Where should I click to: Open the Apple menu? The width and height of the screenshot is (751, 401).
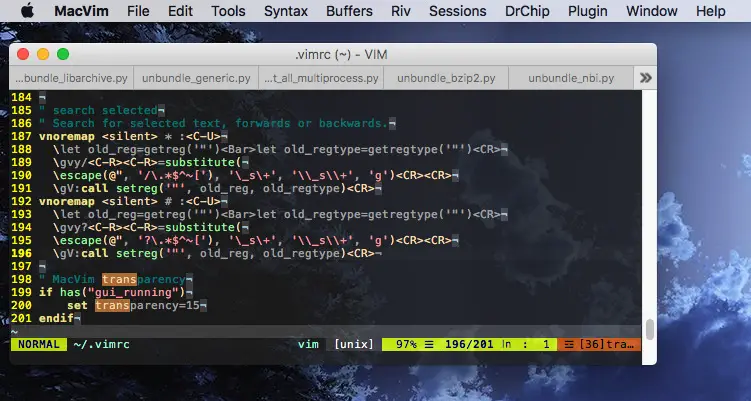27,11
